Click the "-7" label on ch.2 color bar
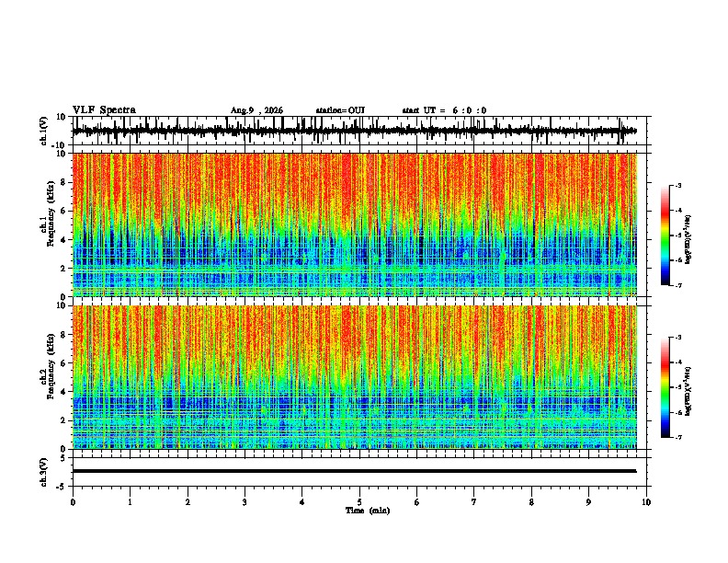728x563 pixels. (677, 438)
